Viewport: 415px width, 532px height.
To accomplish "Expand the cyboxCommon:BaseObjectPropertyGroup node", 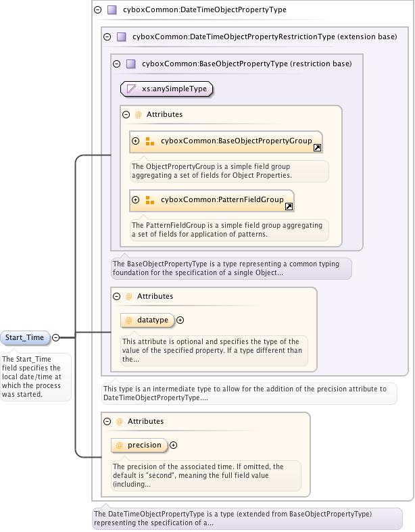I will click(x=136, y=141).
